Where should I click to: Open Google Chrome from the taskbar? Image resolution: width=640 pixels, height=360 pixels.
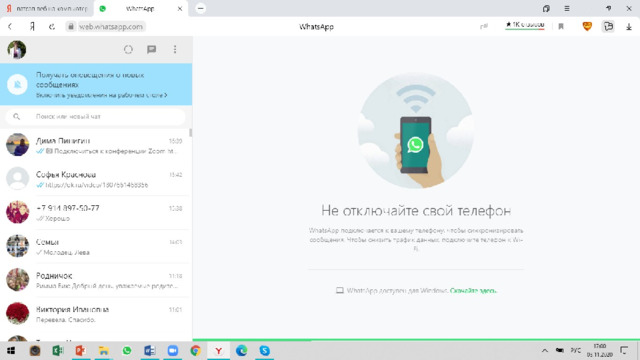[196, 351]
